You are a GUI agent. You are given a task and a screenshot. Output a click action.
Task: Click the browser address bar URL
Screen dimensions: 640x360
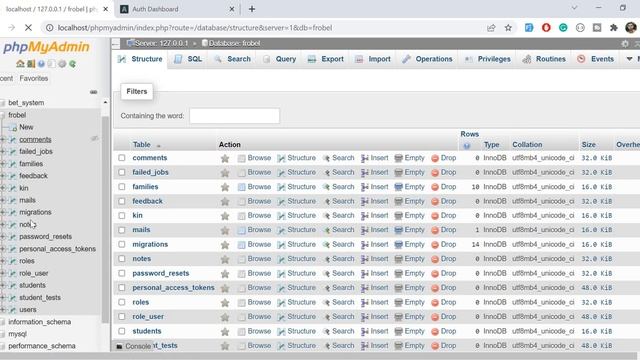point(195,28)
